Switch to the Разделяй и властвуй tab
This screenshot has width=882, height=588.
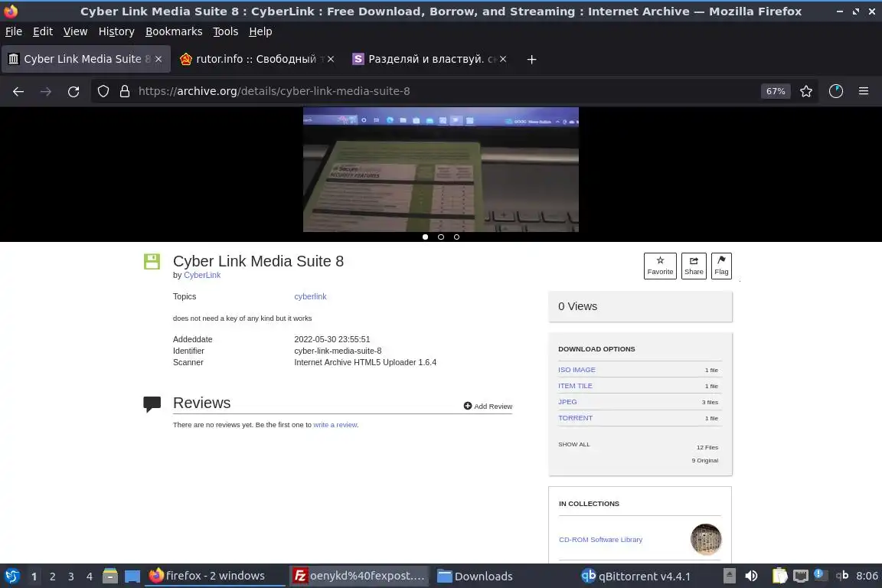pos(429,59)
